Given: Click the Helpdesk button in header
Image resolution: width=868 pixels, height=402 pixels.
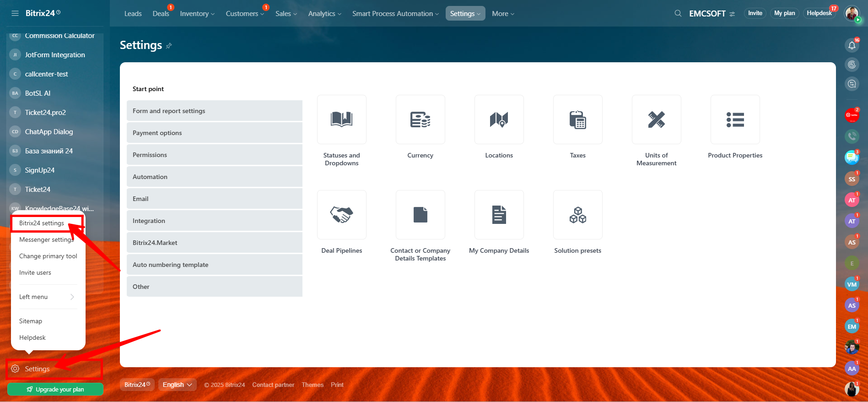Looking at the screenshot, I should tap(819, 13).
